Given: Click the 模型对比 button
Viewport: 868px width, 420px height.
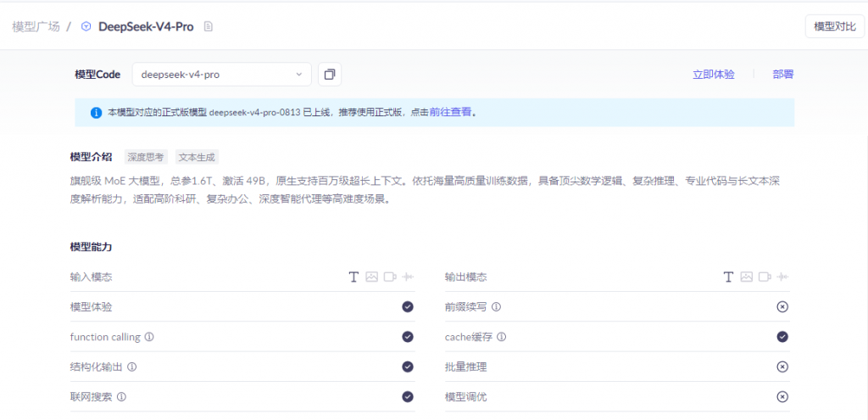Looking at the screenshot, I should point(835,26).
